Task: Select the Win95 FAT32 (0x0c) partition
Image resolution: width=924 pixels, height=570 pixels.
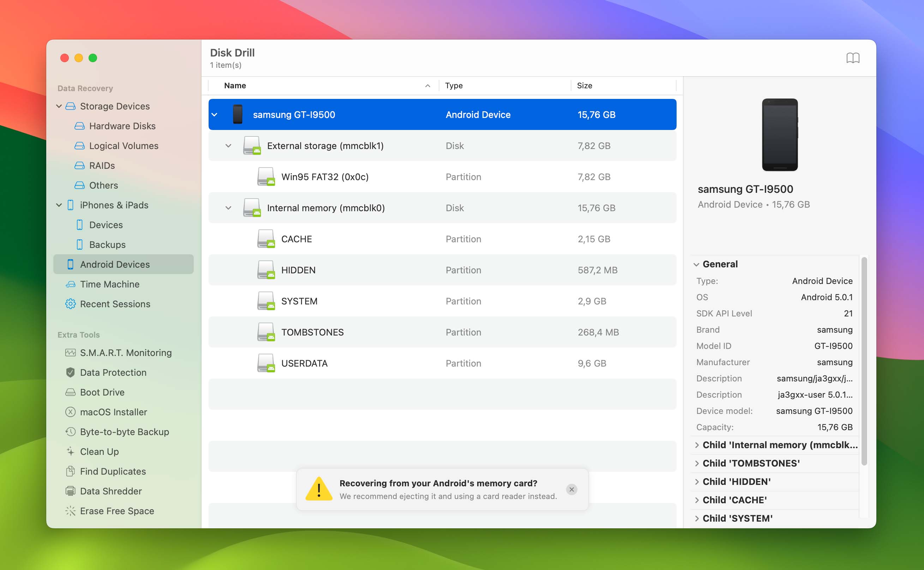Action: coord(442,177)
